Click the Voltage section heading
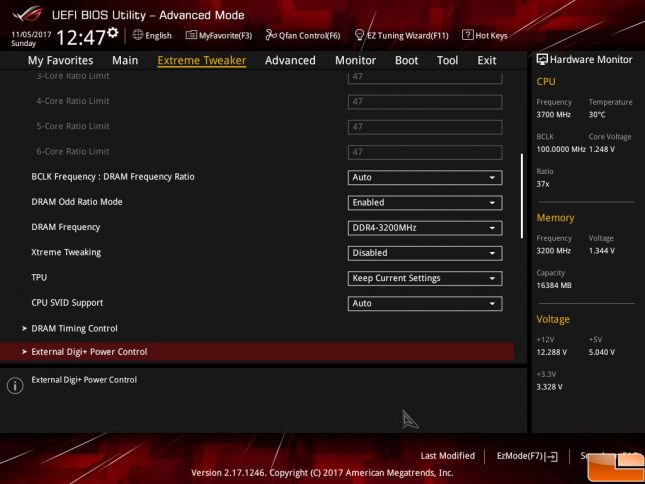This screenshot has height=484, width=645. point(553,320)
